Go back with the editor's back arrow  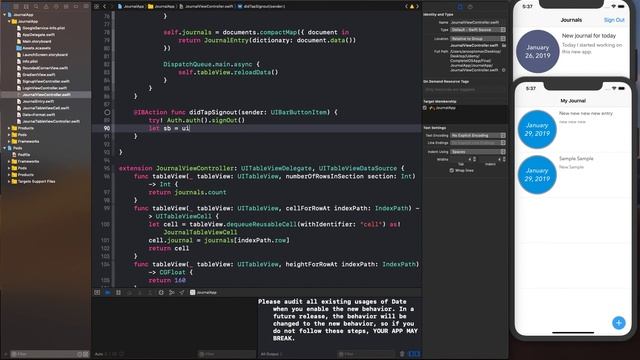[105, 7]
